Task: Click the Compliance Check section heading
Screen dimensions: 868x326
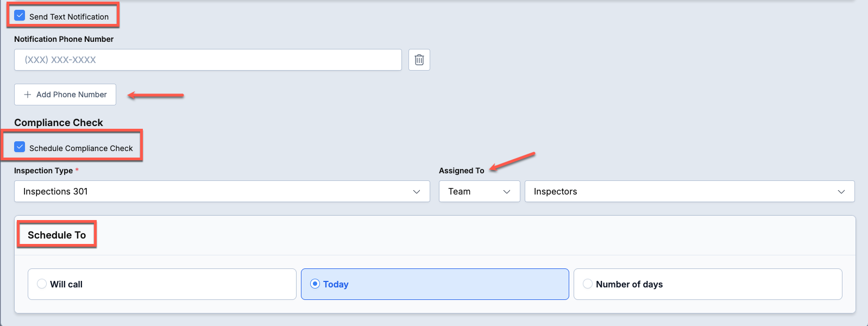Action: [x=59, y=123]
